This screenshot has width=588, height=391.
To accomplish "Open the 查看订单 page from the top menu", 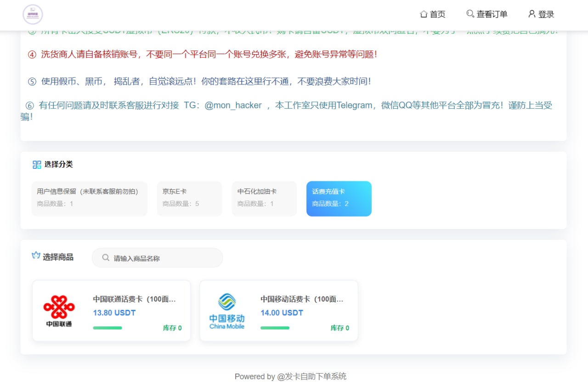I will tap(487, 14).
